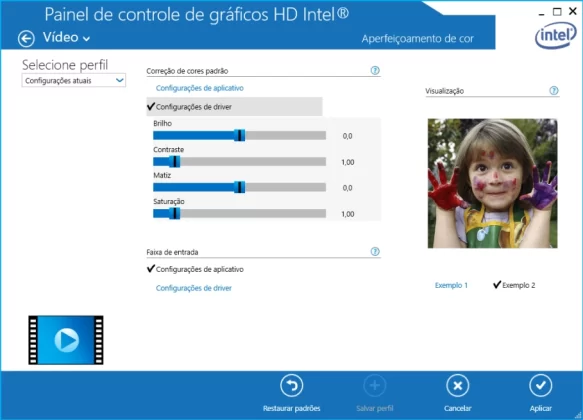Image resolution: width=583 pixels, height=420 pixels.
Task: Switch preview to Exemplo 1
Action: point(451,285)
